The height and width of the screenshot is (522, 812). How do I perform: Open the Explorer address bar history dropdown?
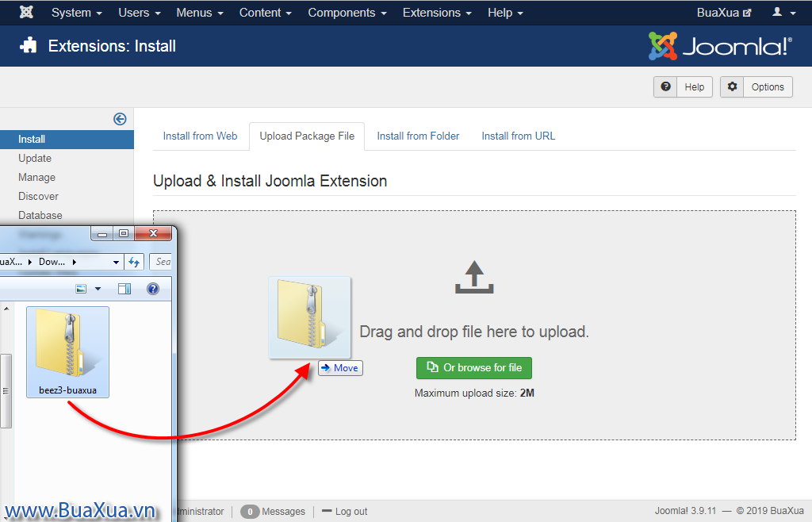click(116, 262)
